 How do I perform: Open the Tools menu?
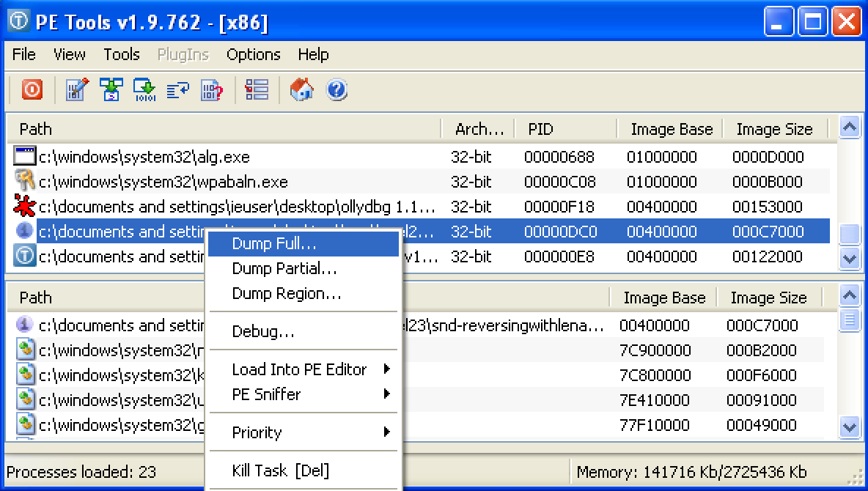[x=121, y=54]
